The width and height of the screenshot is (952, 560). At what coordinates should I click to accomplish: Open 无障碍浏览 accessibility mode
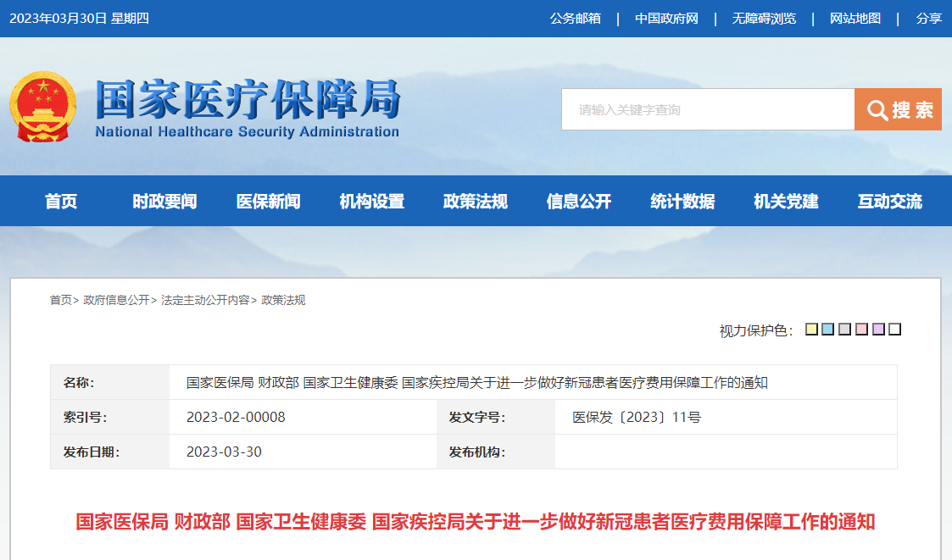point(764,18)
